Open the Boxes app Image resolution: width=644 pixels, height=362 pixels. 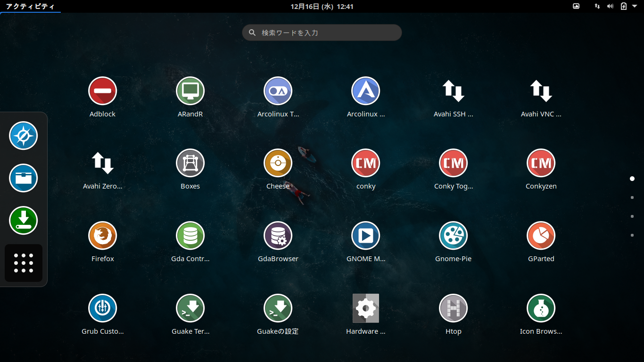coord(190,163)
